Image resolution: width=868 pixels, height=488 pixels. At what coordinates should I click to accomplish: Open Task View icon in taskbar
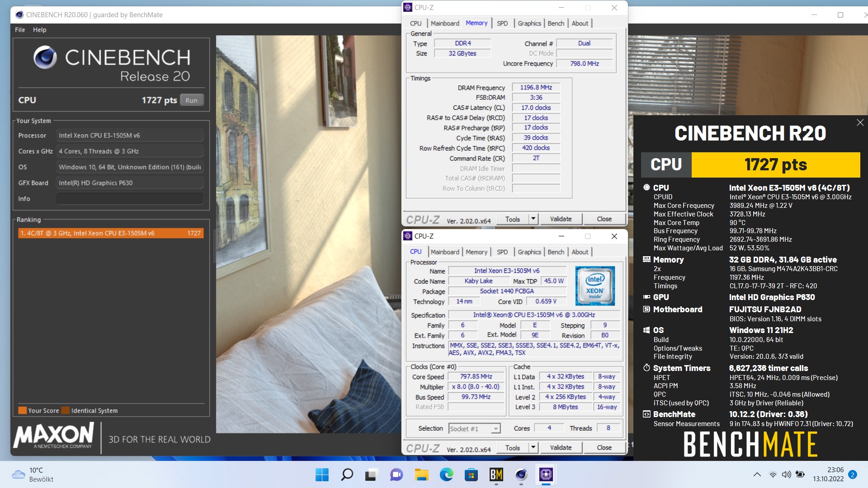point(371,474)
